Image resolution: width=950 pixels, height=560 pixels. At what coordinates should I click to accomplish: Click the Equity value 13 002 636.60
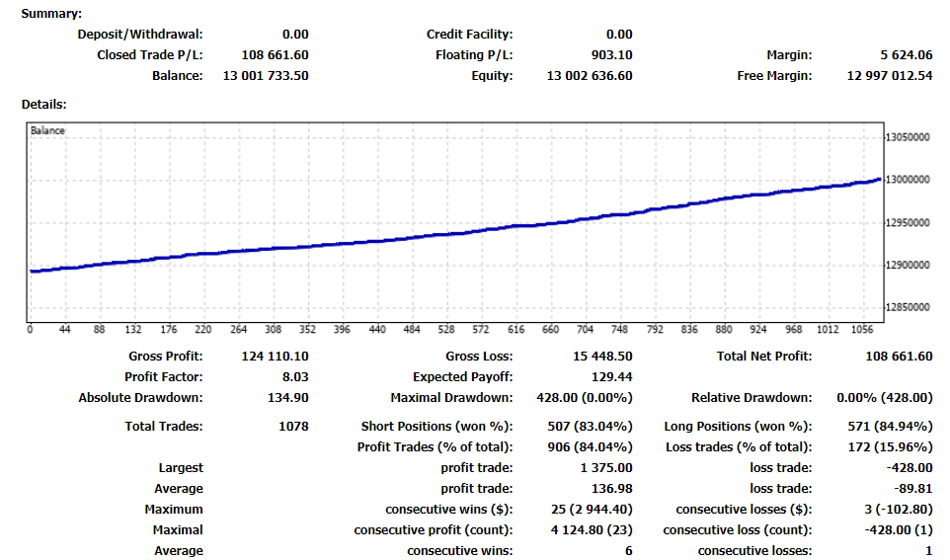590,76
